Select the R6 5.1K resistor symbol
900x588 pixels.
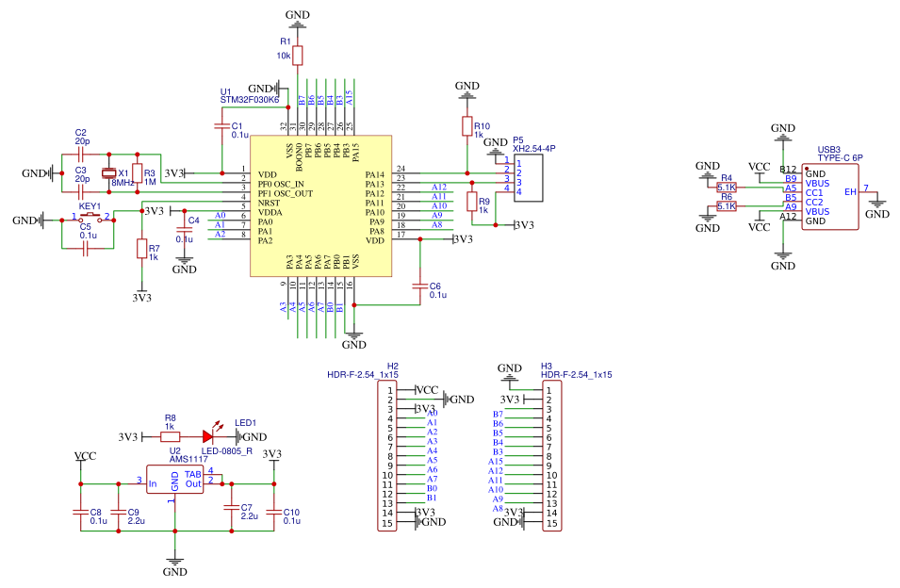coord(727,206)
